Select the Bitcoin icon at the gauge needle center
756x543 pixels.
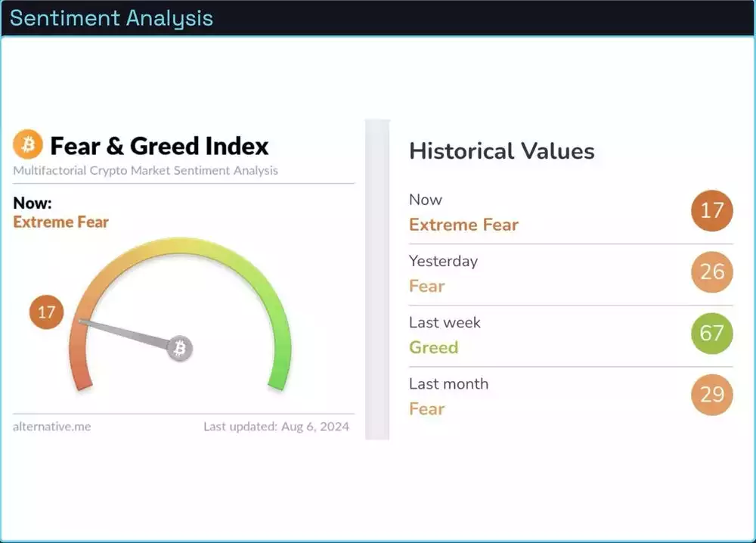click(x=179, y=349)
